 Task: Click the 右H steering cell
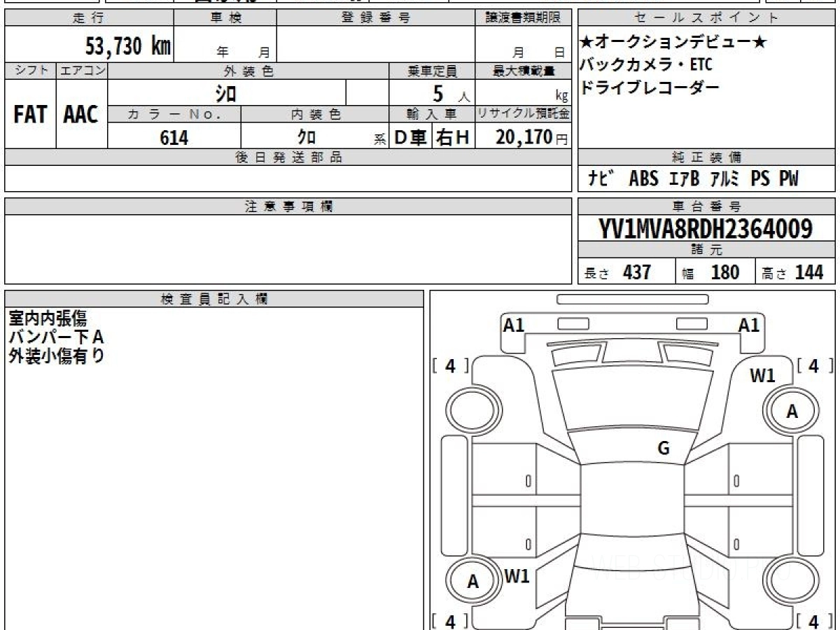[453, 138]
